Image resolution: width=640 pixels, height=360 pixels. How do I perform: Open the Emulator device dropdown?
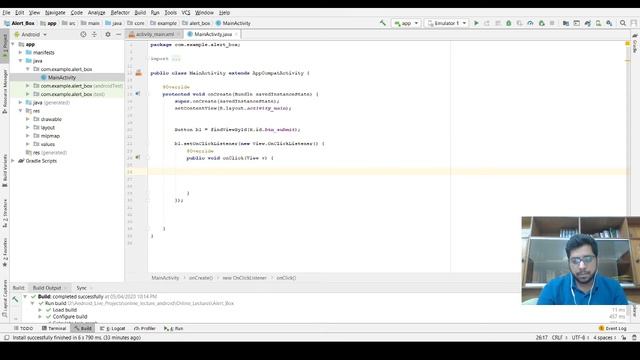(447, 23)
